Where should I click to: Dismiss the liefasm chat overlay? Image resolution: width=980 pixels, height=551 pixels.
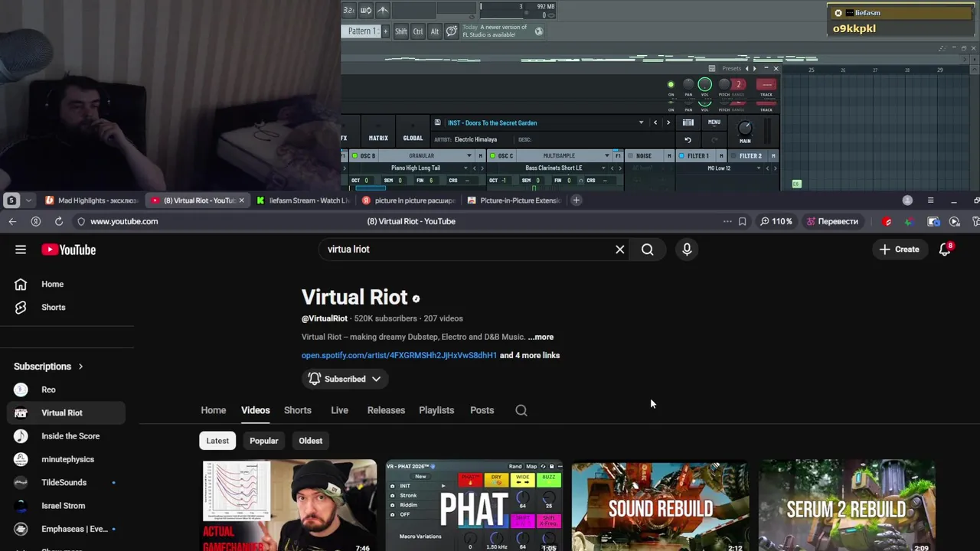pyautogui.click(x=838, y=13)
